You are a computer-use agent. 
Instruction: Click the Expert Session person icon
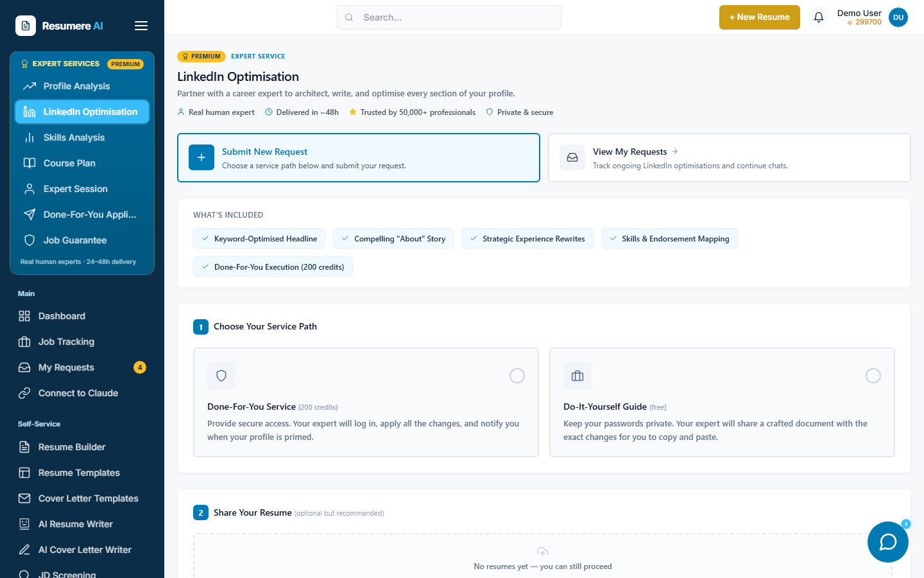tap(30, 189)
